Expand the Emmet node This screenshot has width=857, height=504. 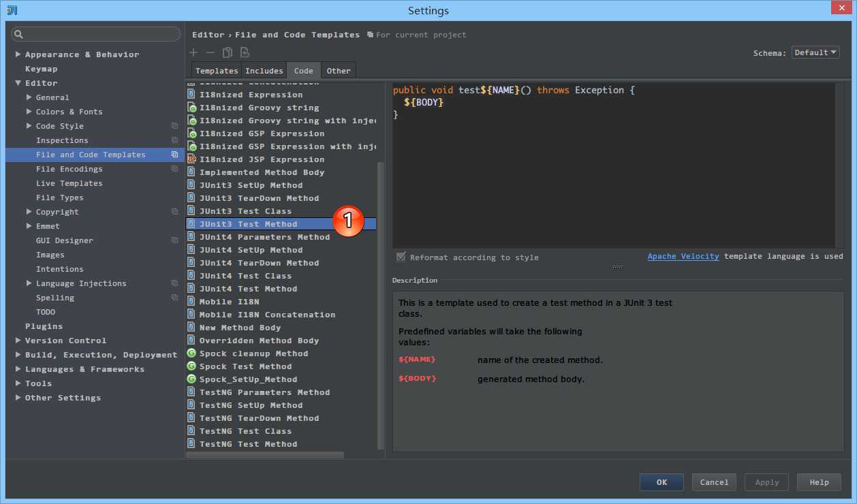pos(29,226)
